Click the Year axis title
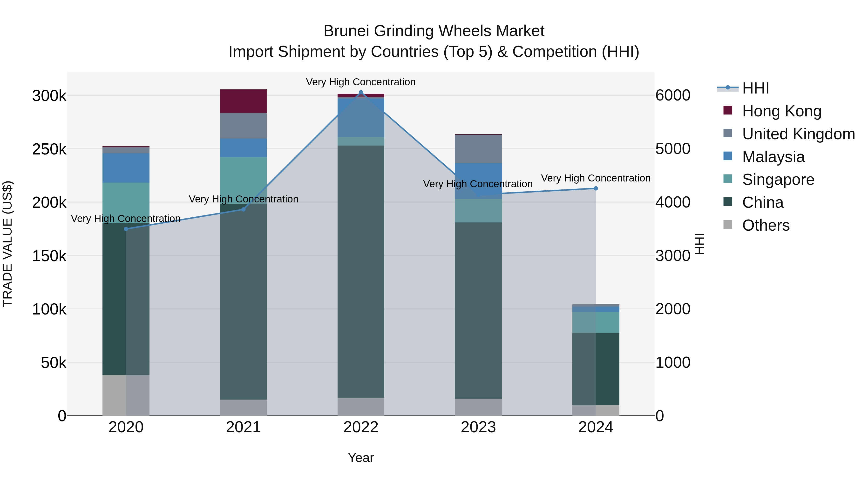 click(x=361, y=458)
